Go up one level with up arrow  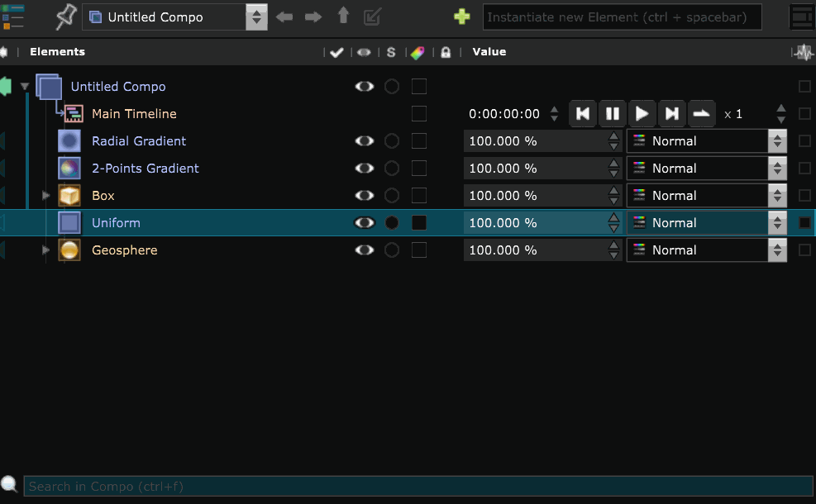(x=343, y=17)
